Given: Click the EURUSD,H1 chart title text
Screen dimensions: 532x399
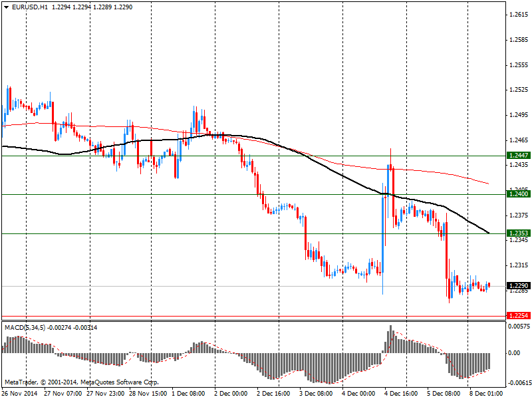Looking at the screenshot, I should point(30,7).
